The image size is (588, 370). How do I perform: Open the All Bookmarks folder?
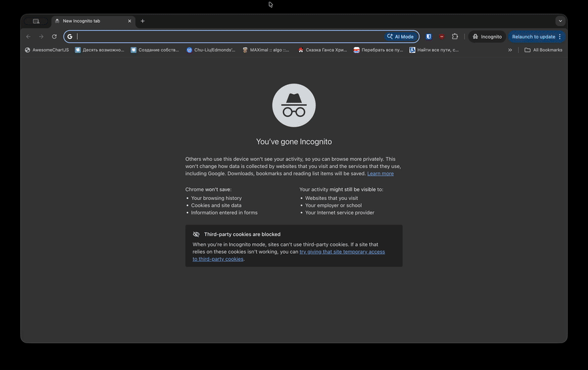tap(544, 50)
